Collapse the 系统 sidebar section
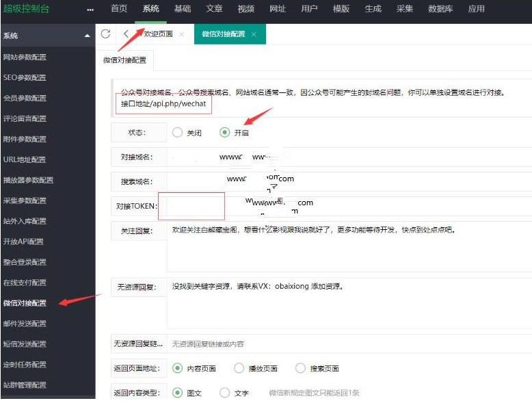This screenshot has height=403, width=532. [88, 36]
